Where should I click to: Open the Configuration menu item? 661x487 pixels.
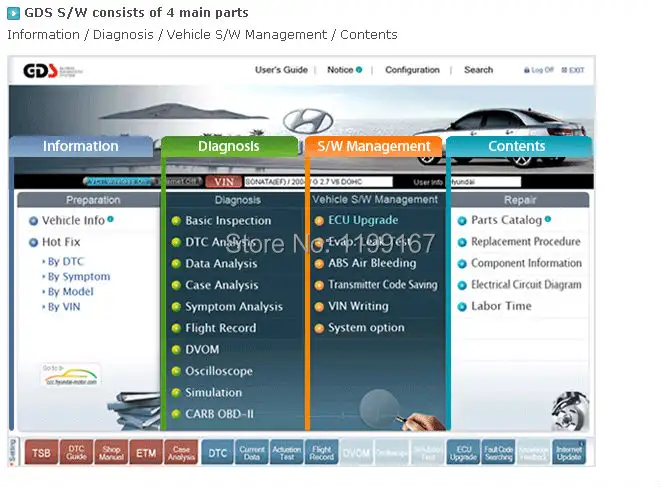tap(412, 70)
